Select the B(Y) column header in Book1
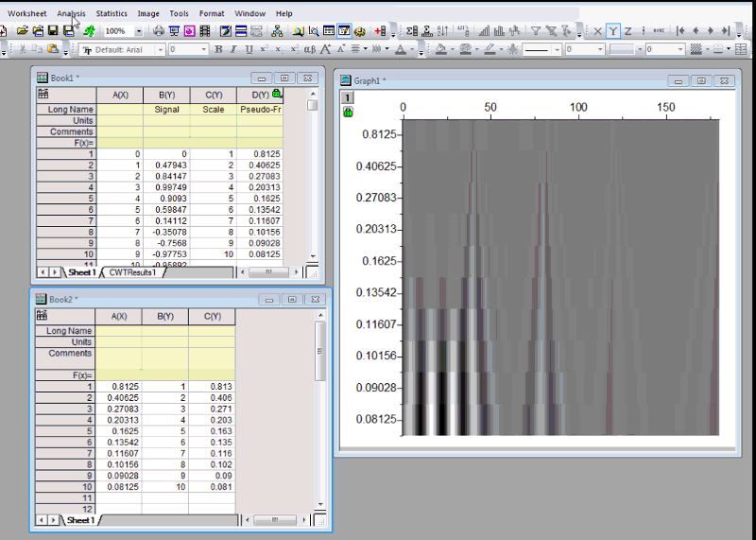756x540 pixels. 167,95
